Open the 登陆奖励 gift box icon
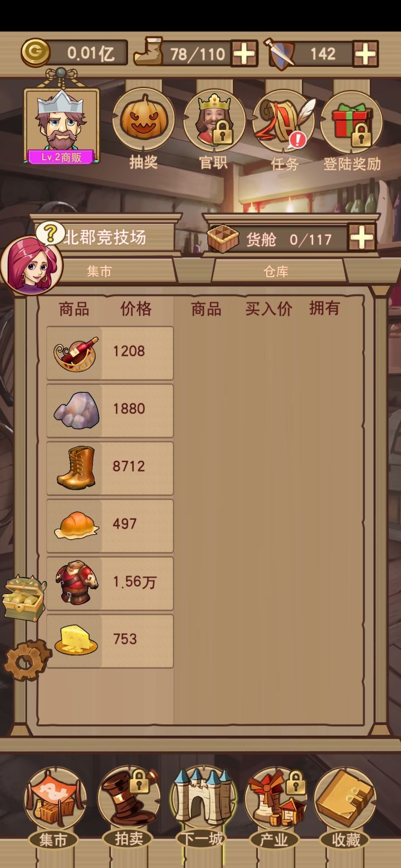 tap(351, 121)
